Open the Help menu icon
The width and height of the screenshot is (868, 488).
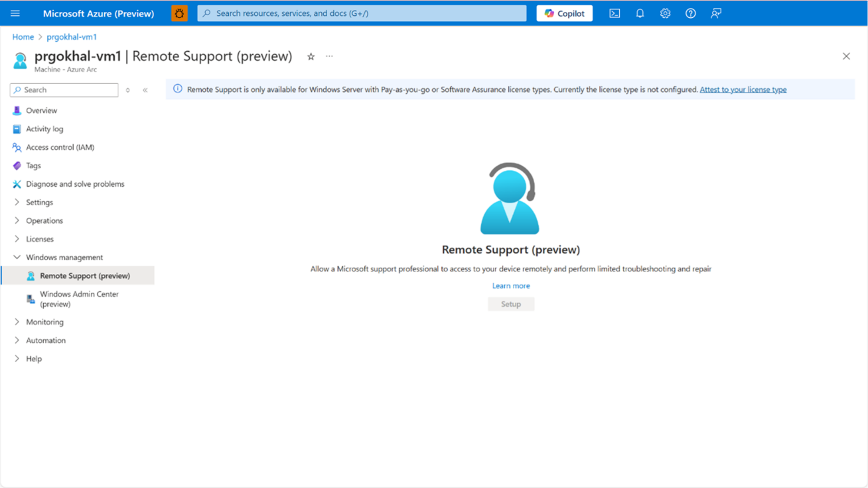pyautogui.click(x=690, y=13)
